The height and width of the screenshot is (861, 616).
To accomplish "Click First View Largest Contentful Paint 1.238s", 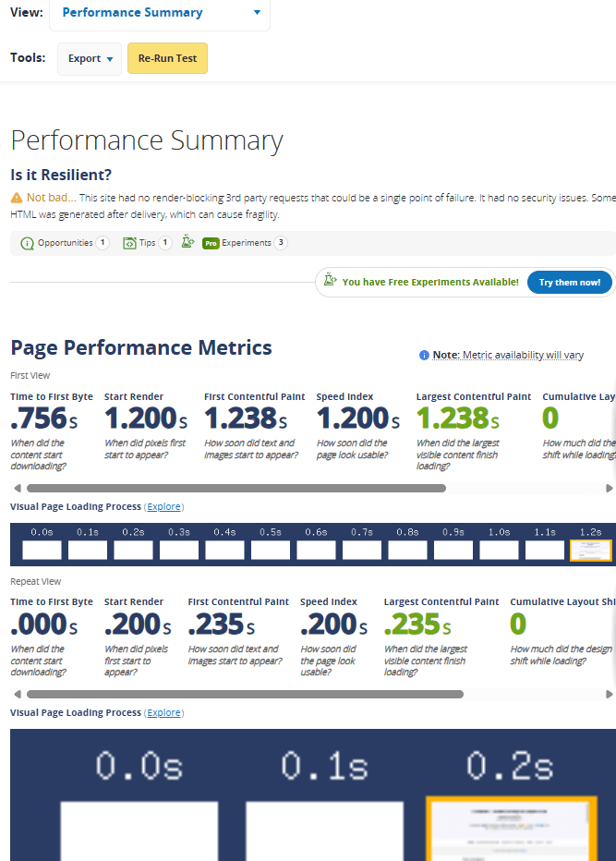I will (x=458, y=418).
